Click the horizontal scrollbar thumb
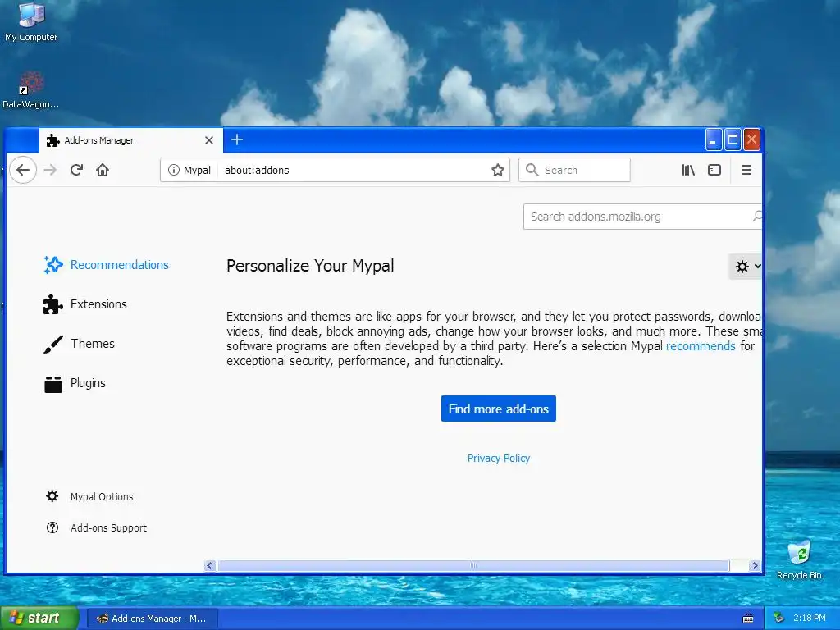The height and width of the screenshot is (630, 840). click(x=473, y=566)
